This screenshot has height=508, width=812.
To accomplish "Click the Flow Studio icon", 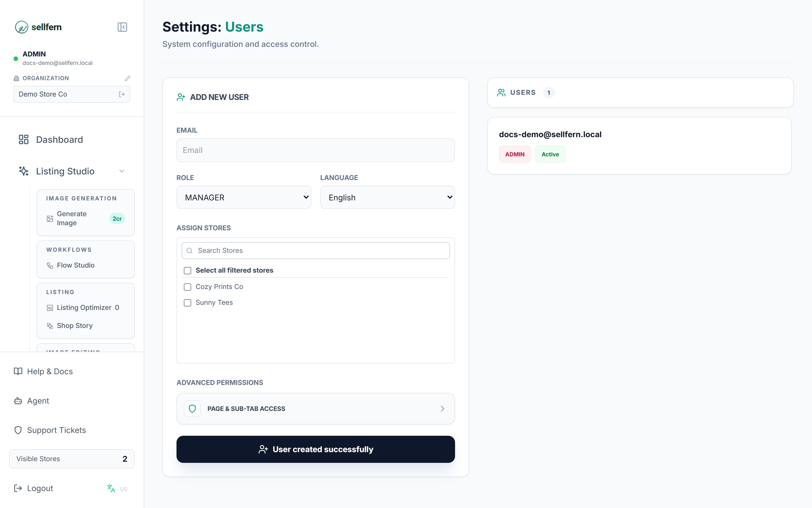I will point(50,265).
